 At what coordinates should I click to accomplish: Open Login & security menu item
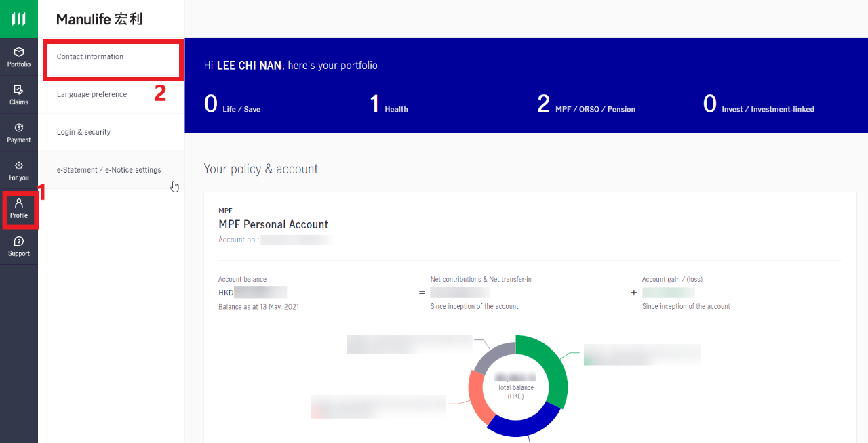[111, 133]
